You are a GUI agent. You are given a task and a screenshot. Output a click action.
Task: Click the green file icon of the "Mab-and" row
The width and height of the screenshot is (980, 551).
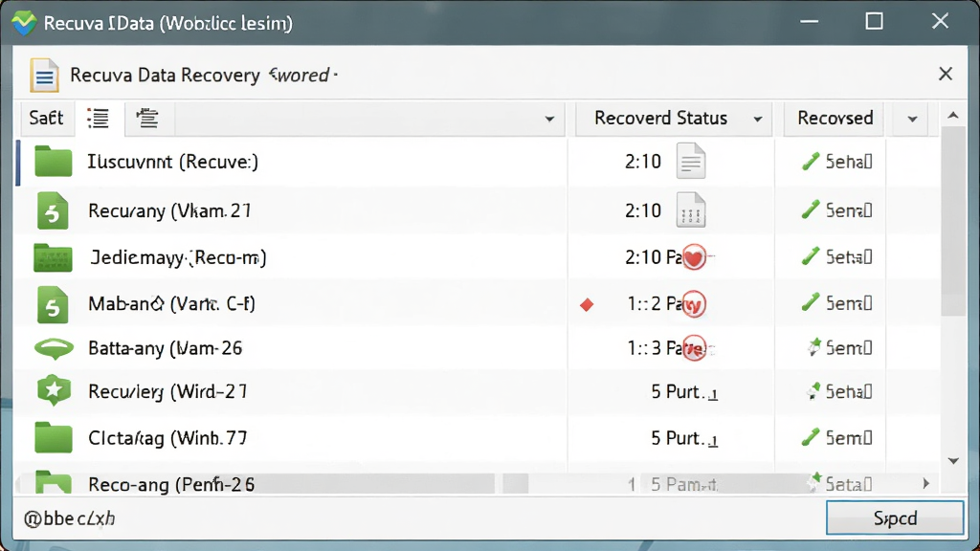click(53, 304)
